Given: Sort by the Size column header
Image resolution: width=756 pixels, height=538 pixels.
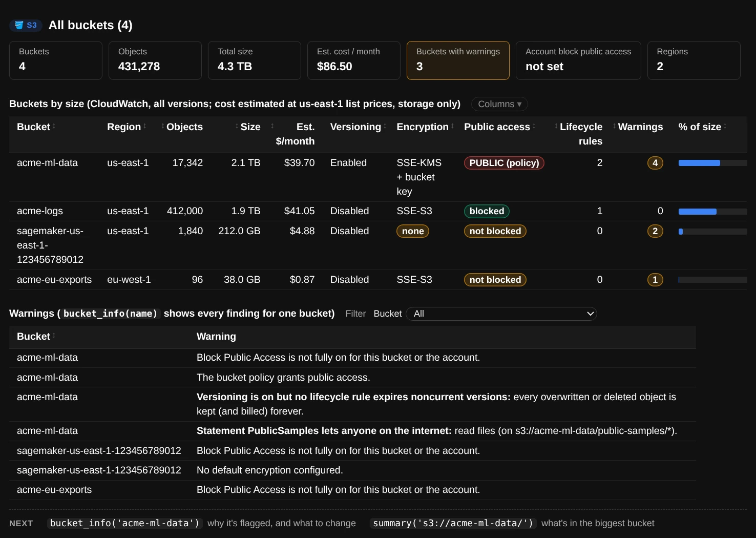Looking at the screenshot, I should point(248,127).
